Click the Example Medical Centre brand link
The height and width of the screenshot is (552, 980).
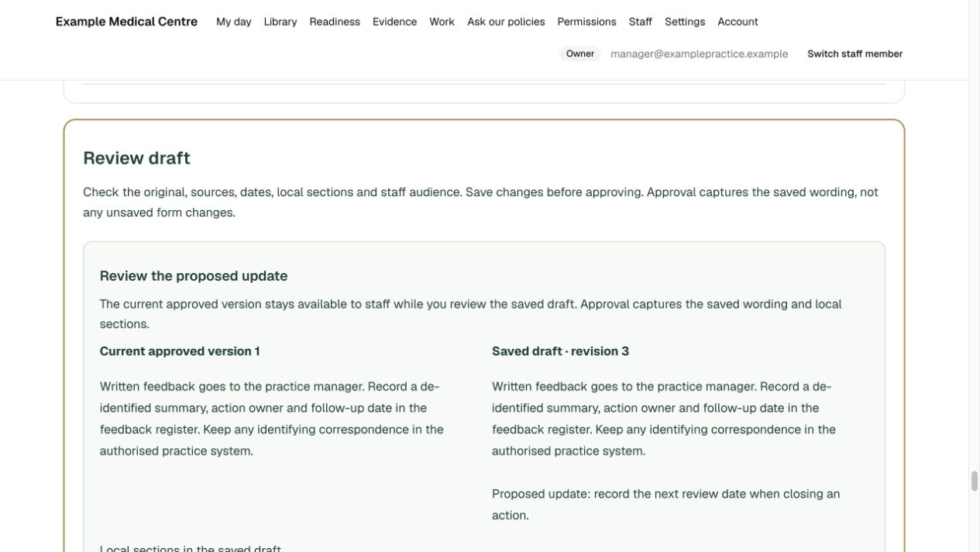click(126, 22)
